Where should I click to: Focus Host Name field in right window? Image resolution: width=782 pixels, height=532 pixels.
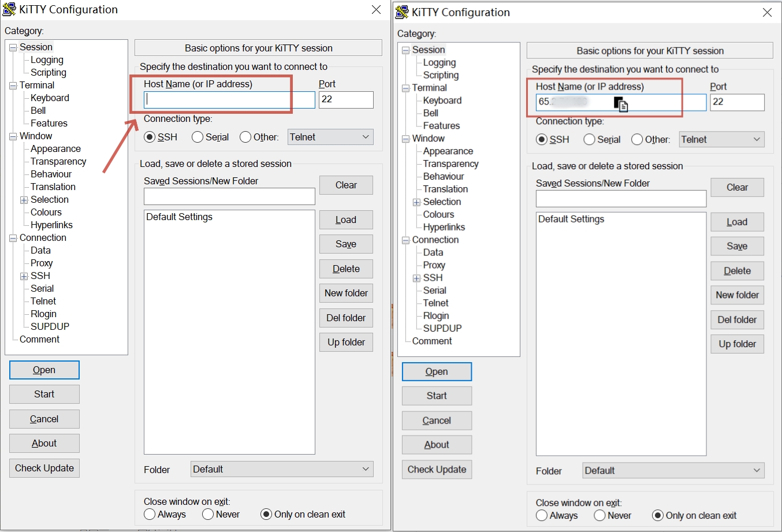[x=621, y=102]
